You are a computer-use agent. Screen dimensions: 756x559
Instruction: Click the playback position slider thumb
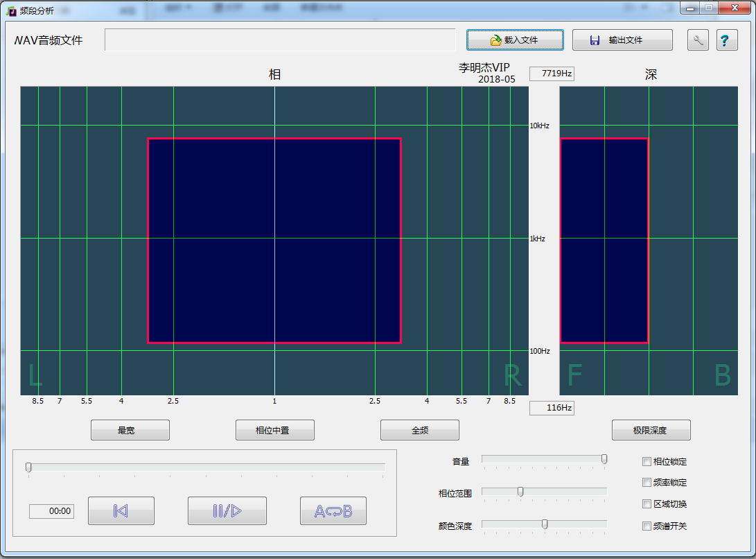[28, 467]
